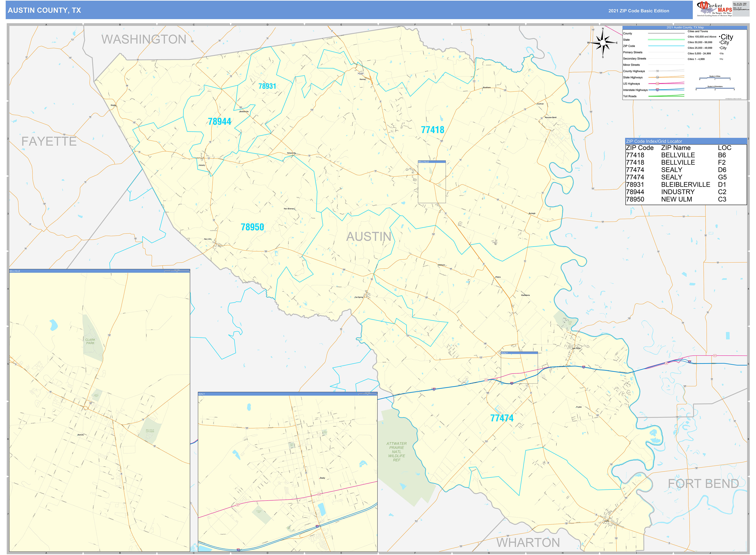756x555 pixels.
Task: Click the green State boundary line sample
Action: point(666,40)
